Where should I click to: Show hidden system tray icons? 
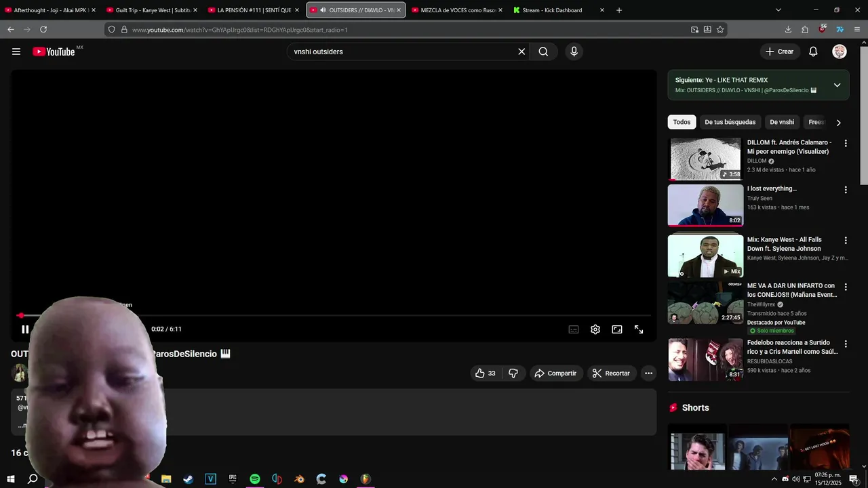[774, 479]
